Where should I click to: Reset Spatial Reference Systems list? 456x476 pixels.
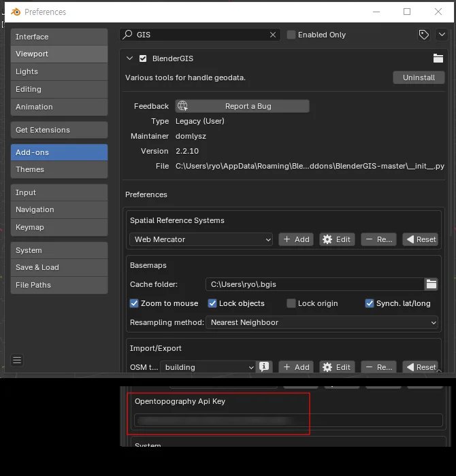click(422, 239)
